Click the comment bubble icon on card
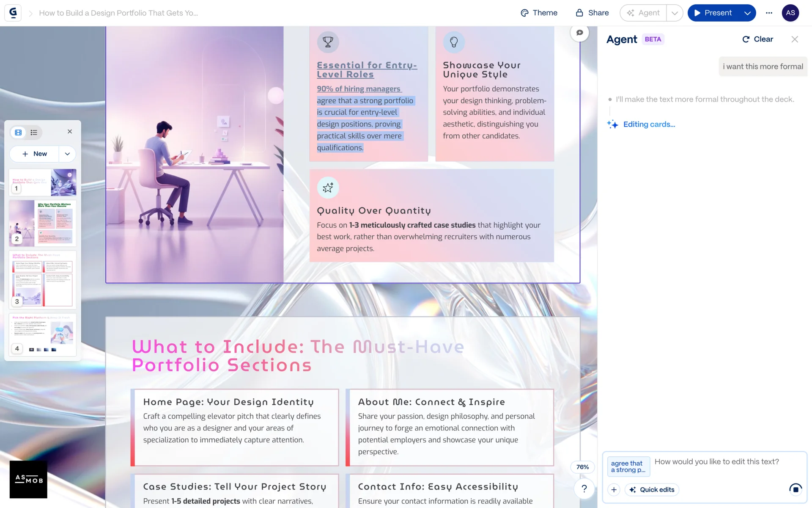 [579, 33]
